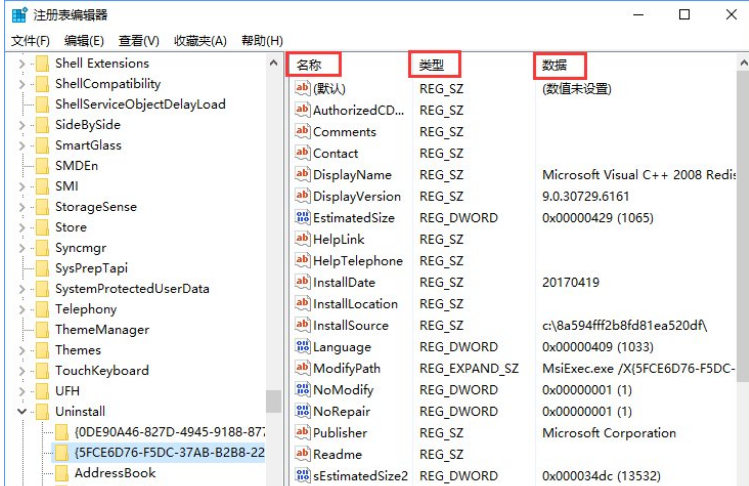This screenshot has width=749, height=486.
Task: Expand the Shell Extensions key
Action: click(x=21, y=64)
